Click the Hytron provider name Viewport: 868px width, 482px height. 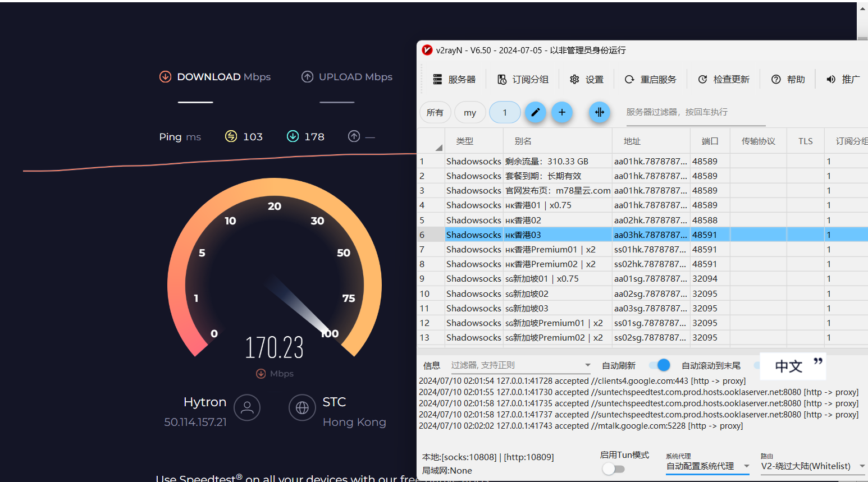click(205, 402)
